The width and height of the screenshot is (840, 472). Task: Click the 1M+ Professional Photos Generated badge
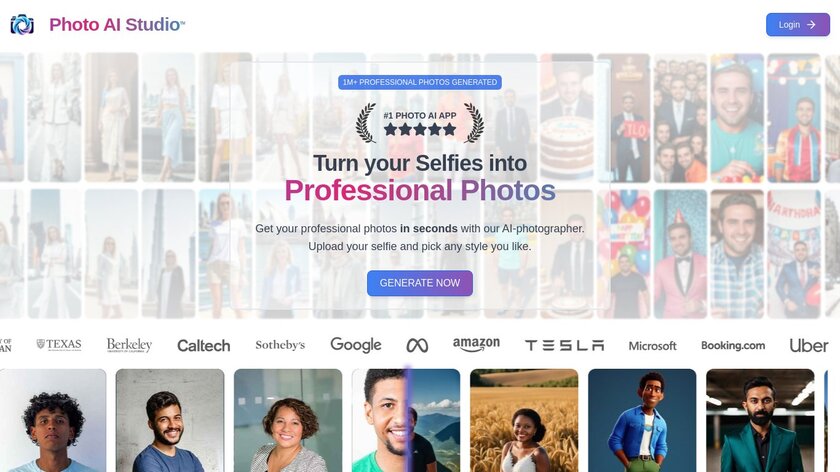(x=419, y=82)
